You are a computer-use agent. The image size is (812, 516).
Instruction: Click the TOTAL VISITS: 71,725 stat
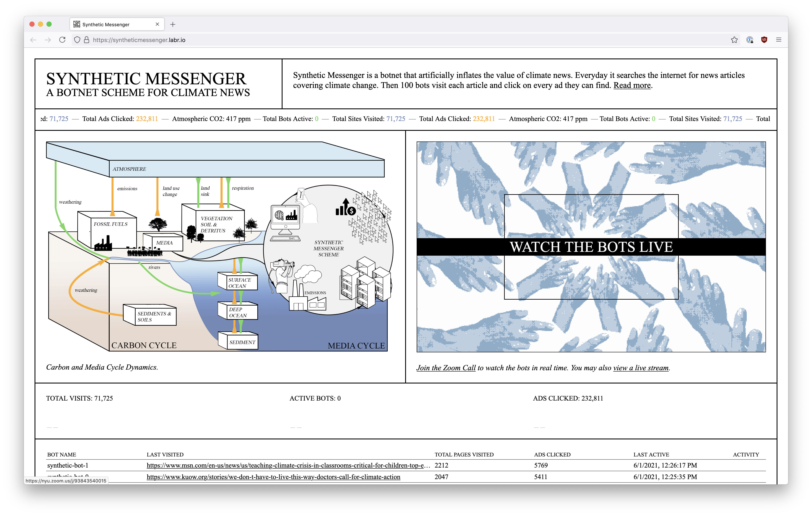pos(80,398)
